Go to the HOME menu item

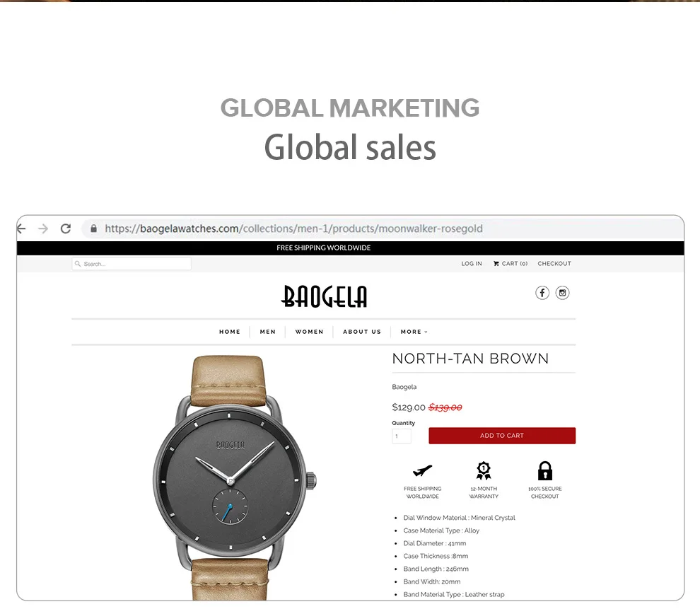[x=230, y=332]
